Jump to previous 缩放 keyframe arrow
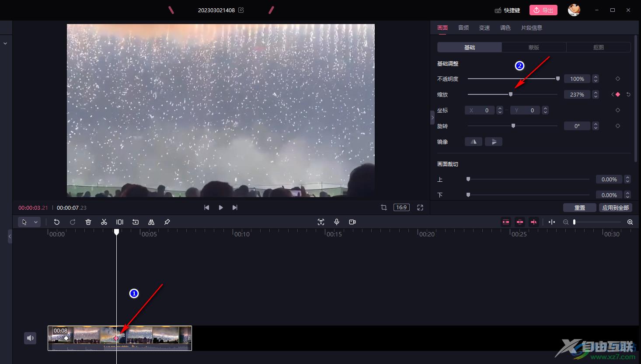The image size is (641, 364). click(612, 94)
